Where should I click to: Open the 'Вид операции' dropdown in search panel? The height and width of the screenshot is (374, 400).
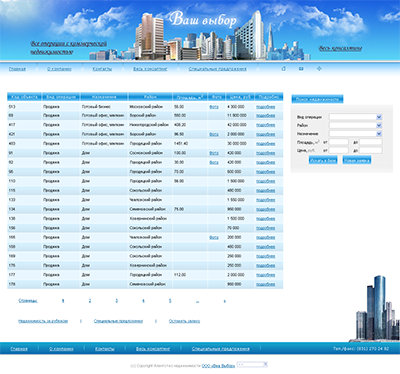tap(356, 117)
